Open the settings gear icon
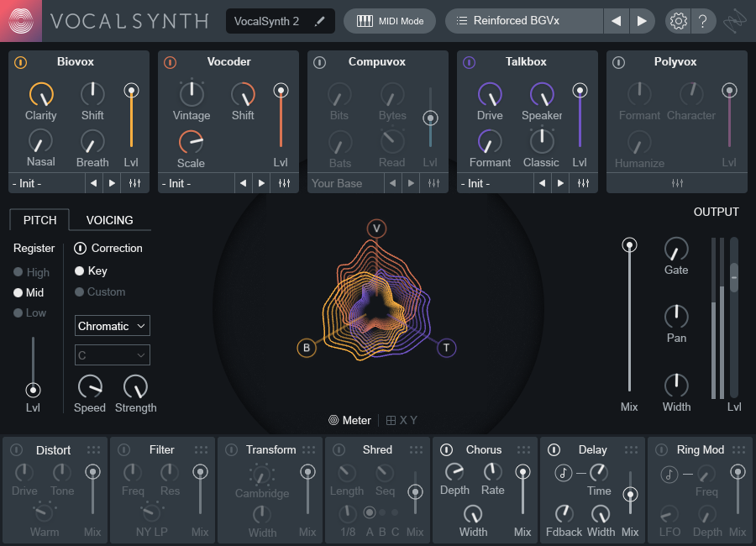The image size is (756, 546). (x=678, y=21)
